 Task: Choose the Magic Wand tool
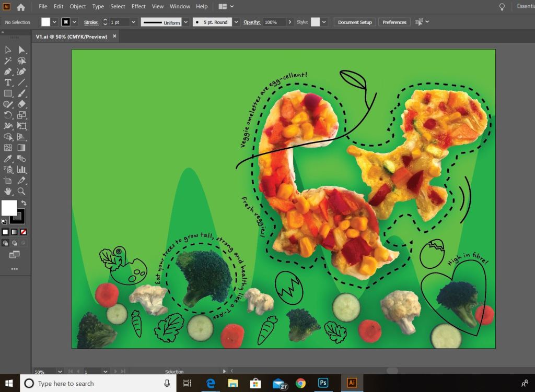coord(8,61)
